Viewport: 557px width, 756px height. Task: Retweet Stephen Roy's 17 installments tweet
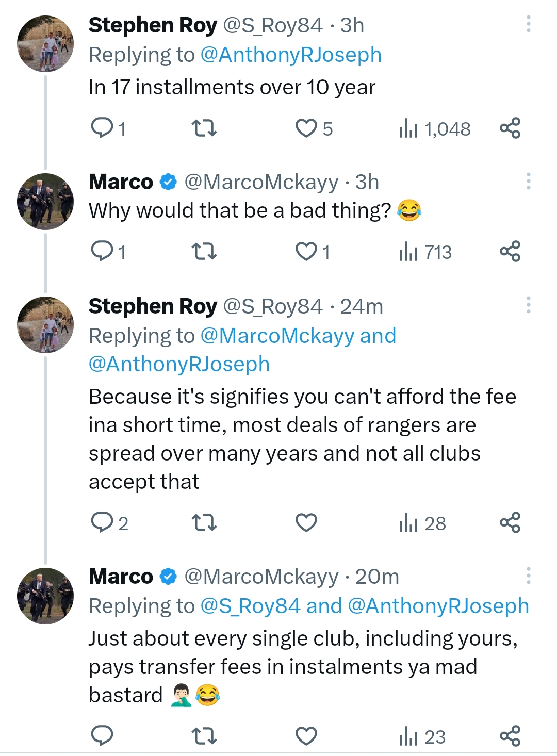[204, 128]
